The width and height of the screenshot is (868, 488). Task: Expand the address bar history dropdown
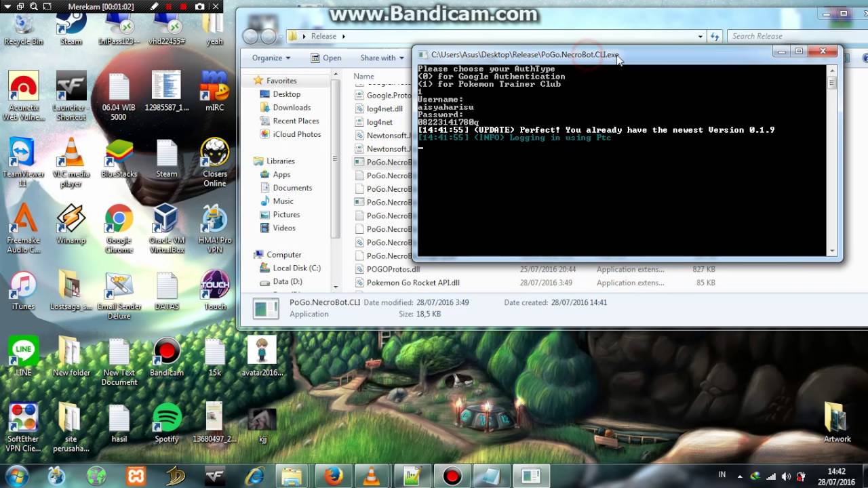pos(701,36)
